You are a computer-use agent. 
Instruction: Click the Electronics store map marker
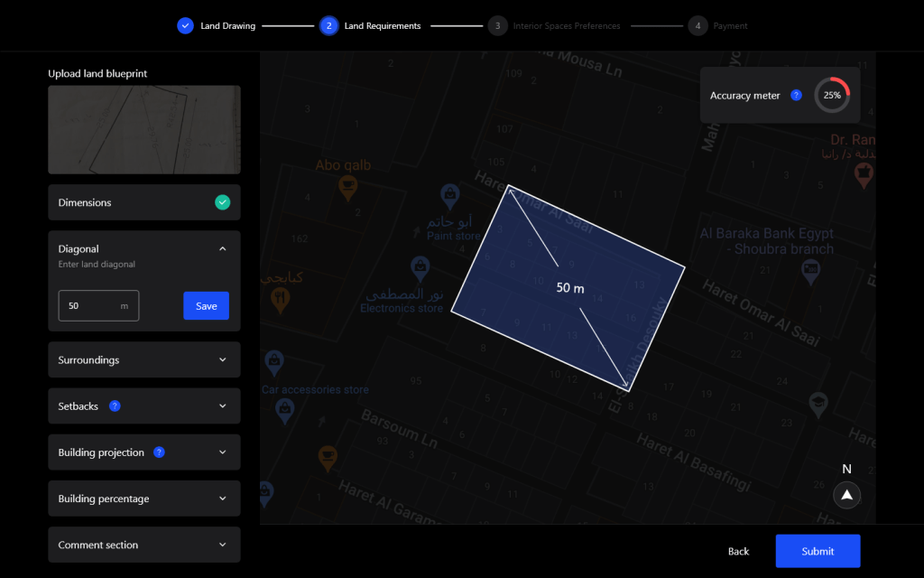[419, 266]
